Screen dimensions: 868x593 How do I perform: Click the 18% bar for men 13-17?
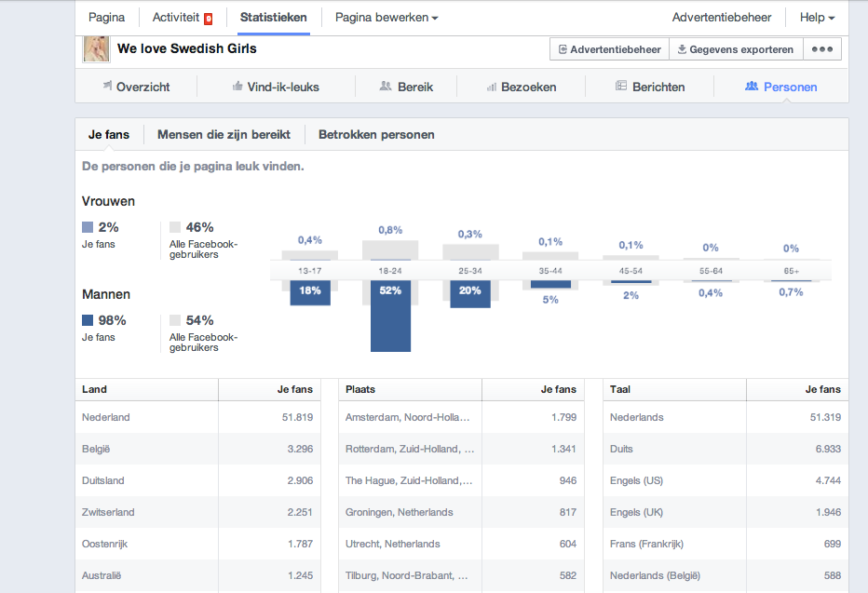coord(310,292)
